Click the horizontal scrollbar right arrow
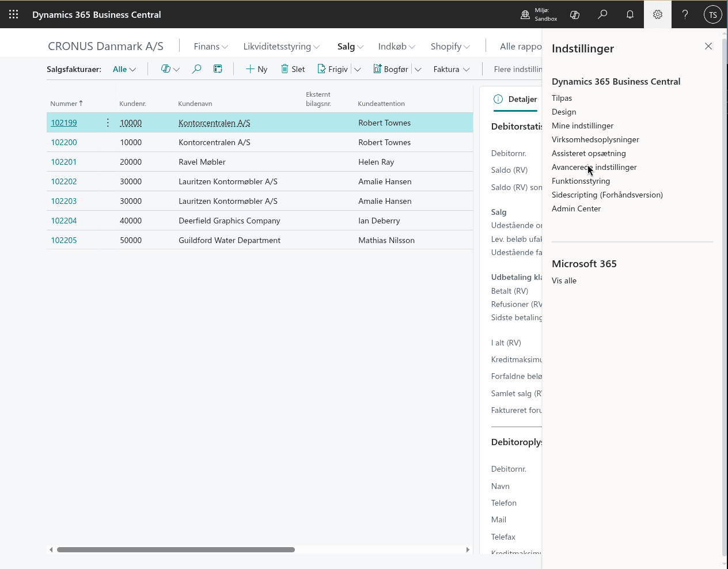The height and width of the screenshot is (569, 728). click(x=468, y=549)
